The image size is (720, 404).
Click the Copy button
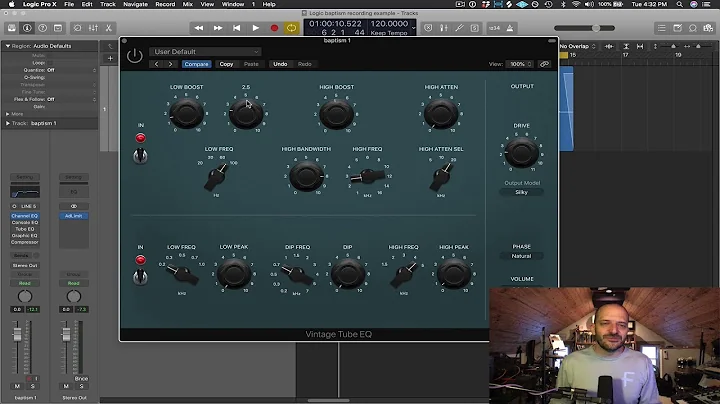(226, 64)
